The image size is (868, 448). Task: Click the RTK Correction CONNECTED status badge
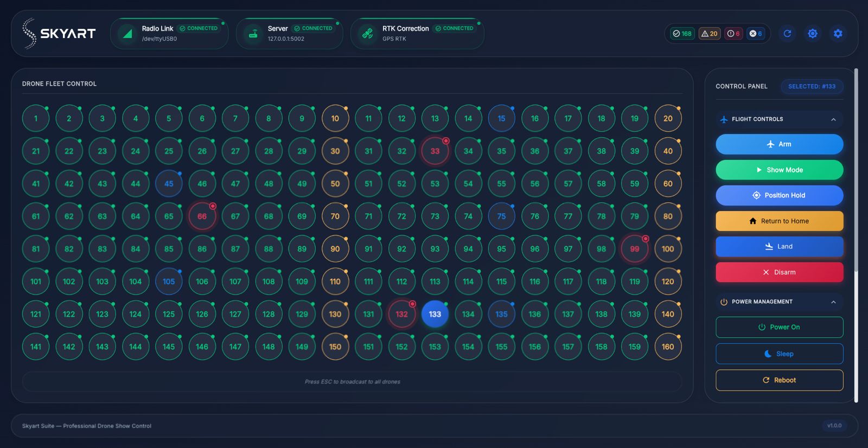point(454,28)
